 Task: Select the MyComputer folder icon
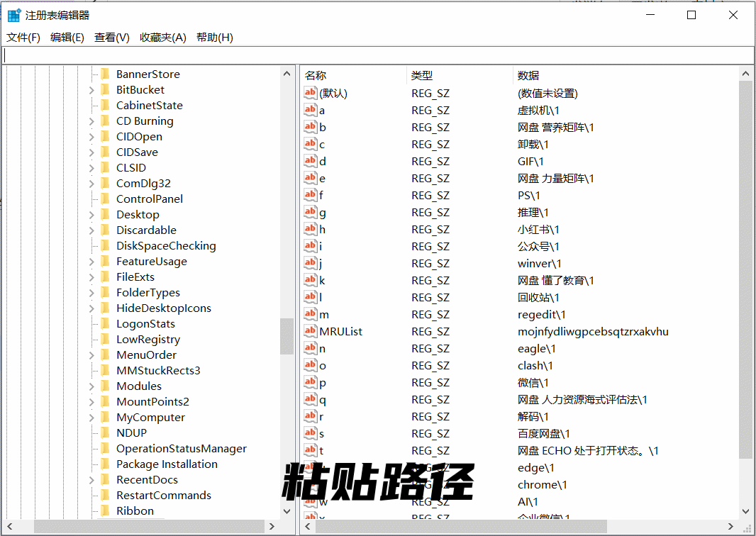105,418
